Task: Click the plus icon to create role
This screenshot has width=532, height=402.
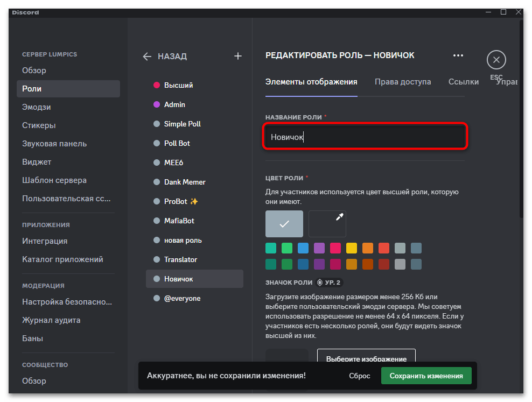Action: coord(238,56)
